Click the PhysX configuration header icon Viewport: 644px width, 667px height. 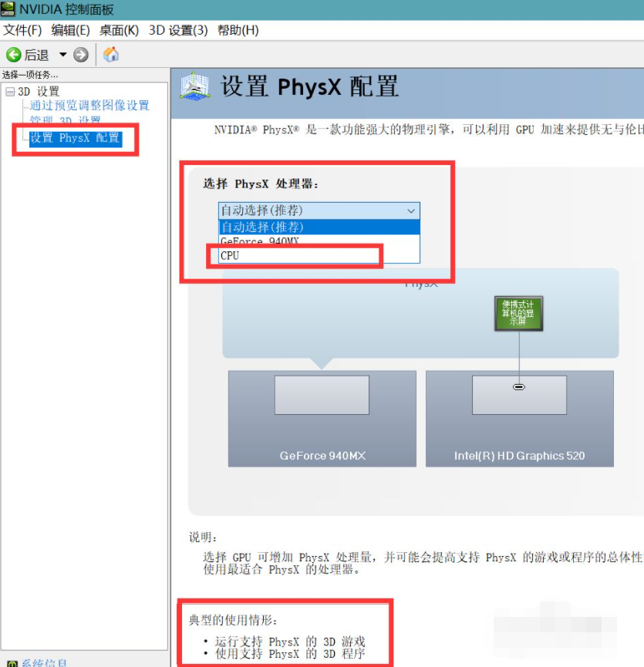pyautogui.click(x=194, y=86)
